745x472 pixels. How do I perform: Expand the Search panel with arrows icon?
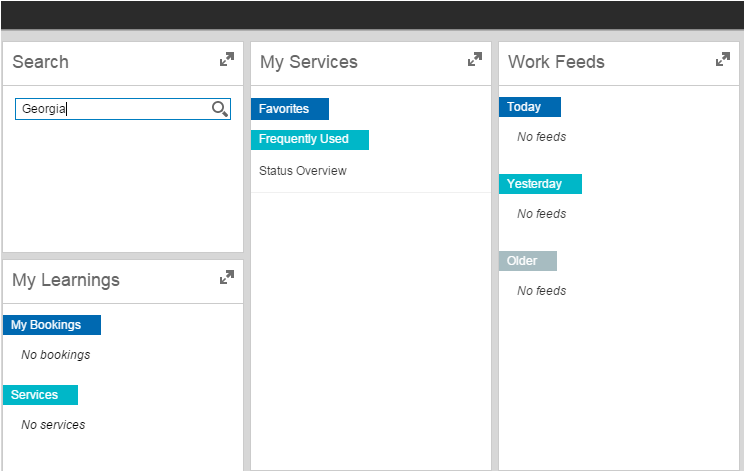(227, 59)
